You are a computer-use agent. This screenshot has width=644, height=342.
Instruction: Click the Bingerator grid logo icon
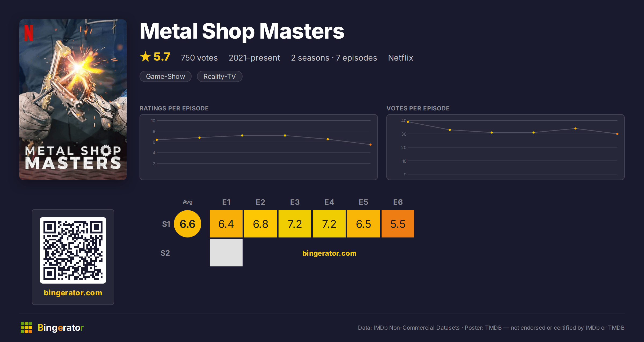click(26, 328)
